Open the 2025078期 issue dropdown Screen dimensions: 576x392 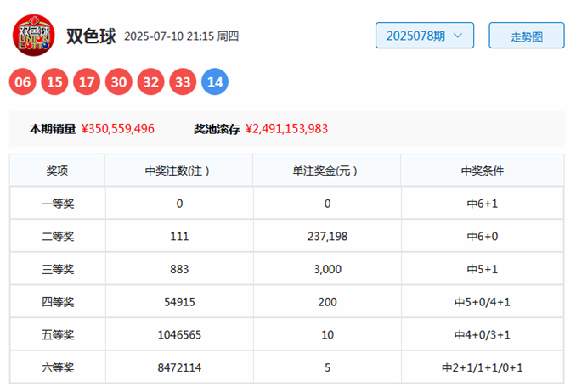(425, 36)
